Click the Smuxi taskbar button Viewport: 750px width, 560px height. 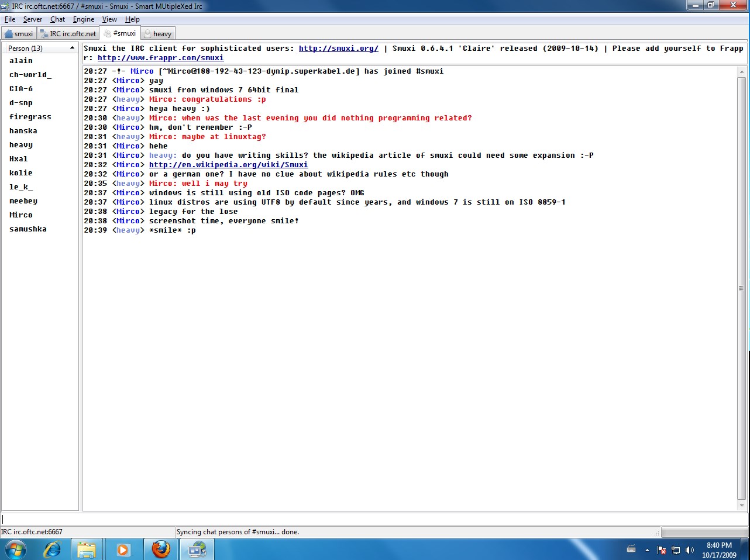coord(197,549)
